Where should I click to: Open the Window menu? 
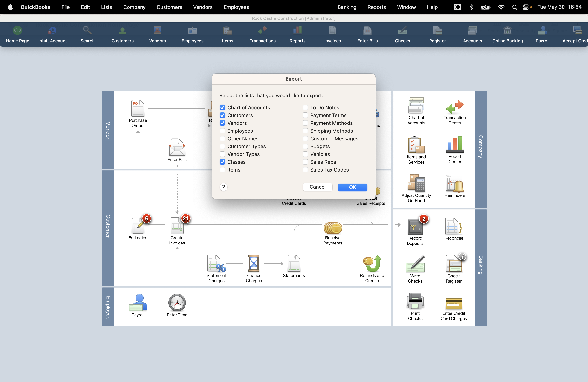(406, 7)
